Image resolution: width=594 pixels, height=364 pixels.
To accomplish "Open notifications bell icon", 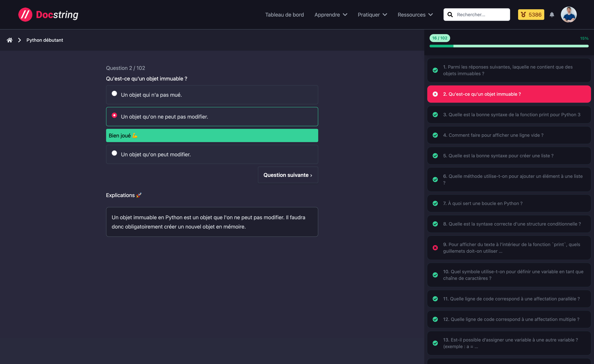I will click(x=552, y=15).
